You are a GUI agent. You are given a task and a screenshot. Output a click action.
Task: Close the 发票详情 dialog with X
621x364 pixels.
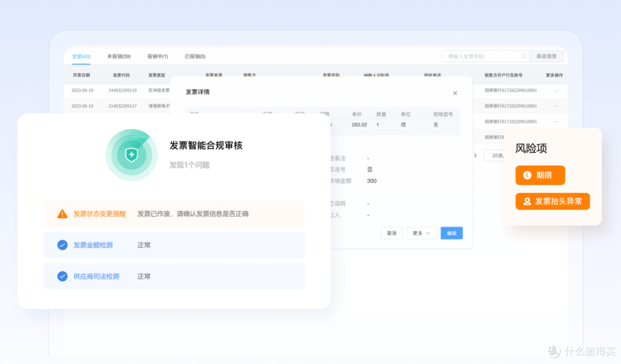click(x=455, y=93)
